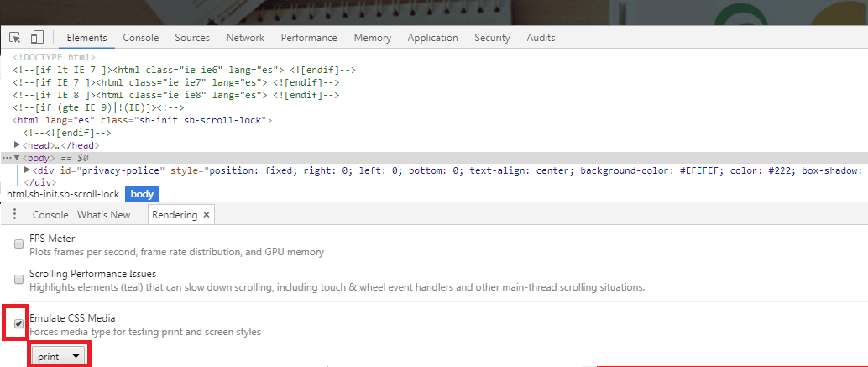868x367 pixels.
Task: Collapse the body element node
Action: pyautogui.click(x=17, y=158)
